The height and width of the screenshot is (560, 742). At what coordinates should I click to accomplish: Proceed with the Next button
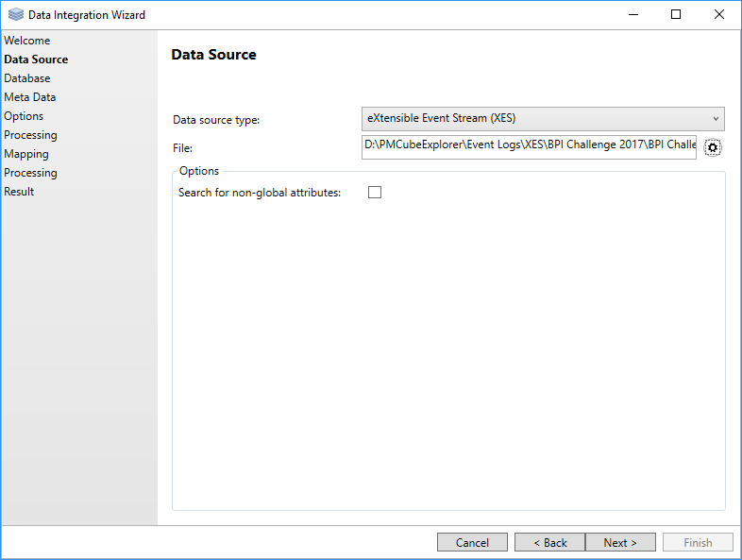coord(620,542)
